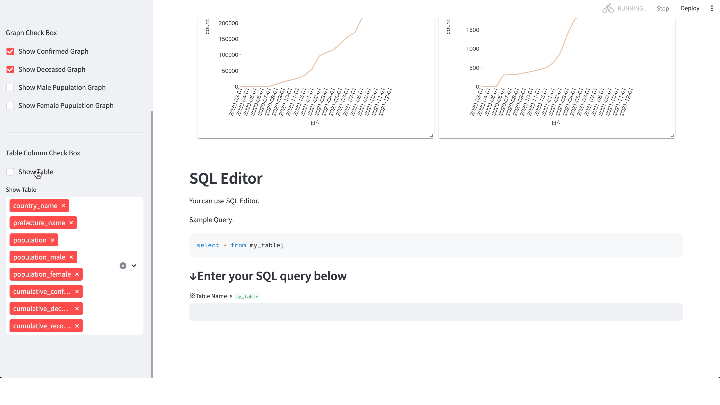Open the three-dot main menu

711,8
